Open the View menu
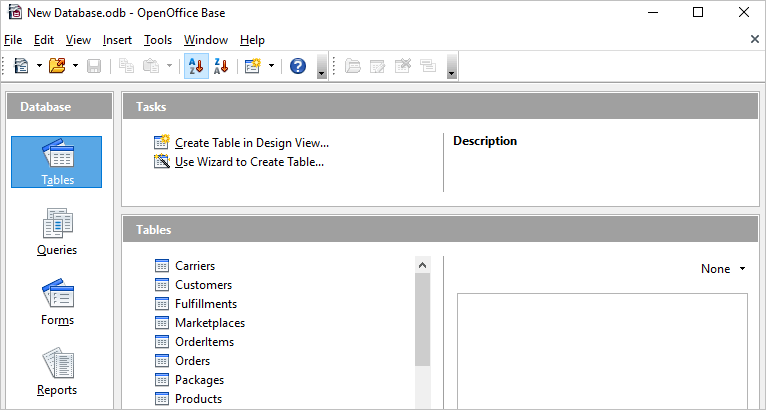Image resolution: width=766 pixels, height=410 pixels. 78,40
